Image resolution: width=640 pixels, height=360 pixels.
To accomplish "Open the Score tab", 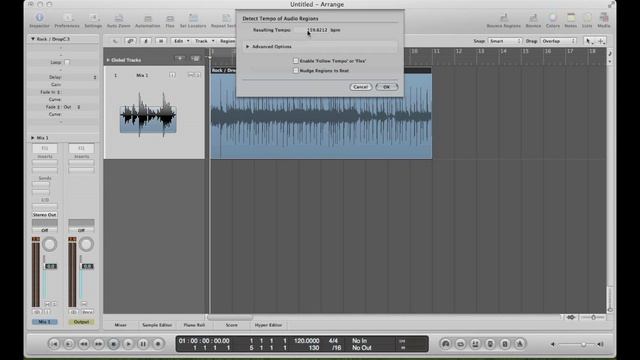I will [x=231, y=325].
